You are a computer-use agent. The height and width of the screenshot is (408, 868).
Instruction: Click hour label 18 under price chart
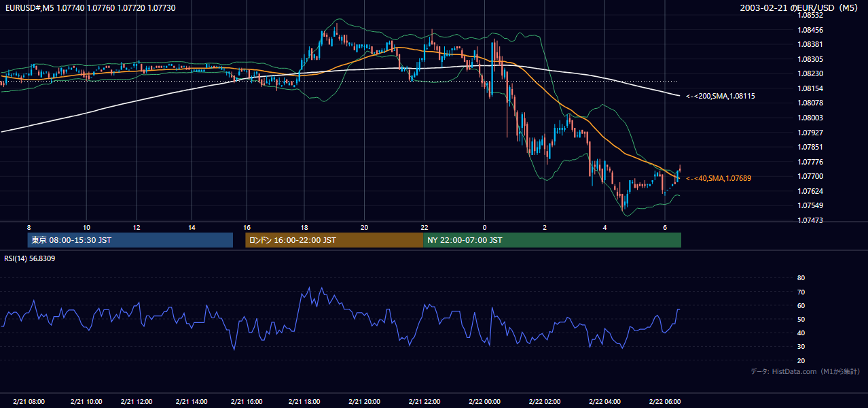point(304,226)
